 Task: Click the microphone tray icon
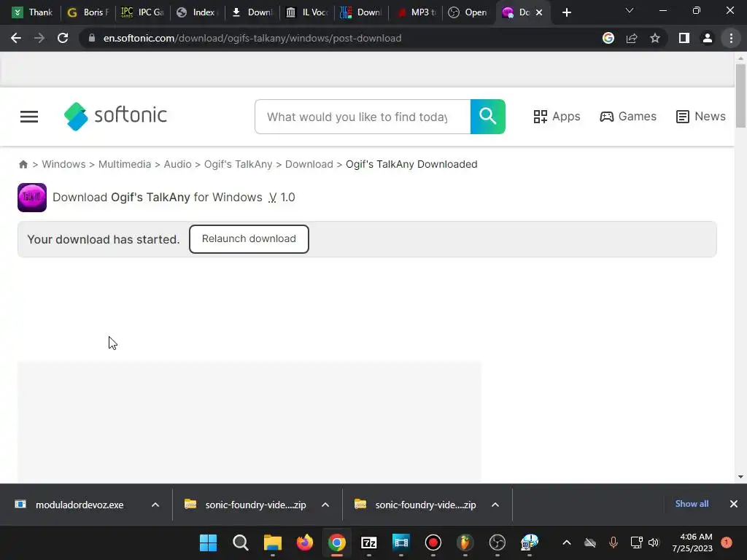[613, 542]
